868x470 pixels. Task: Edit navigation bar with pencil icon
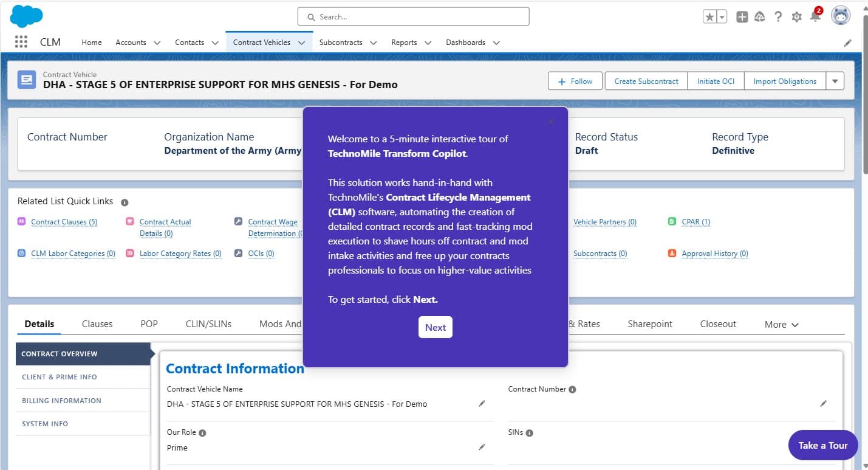tap(848, 43)
